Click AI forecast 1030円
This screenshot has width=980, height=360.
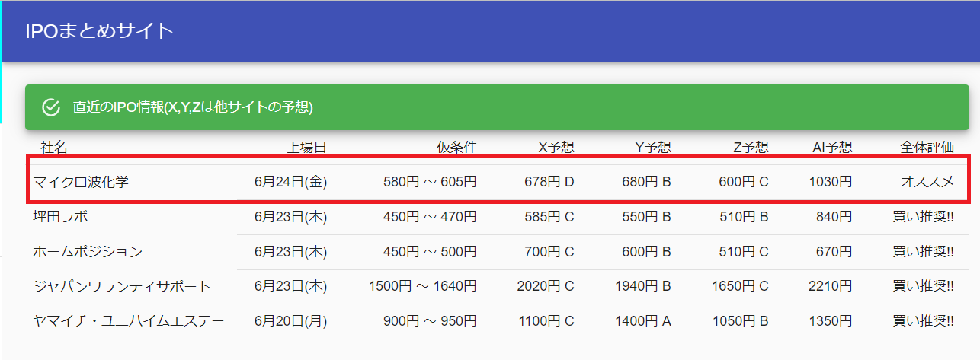pos(831,182)
